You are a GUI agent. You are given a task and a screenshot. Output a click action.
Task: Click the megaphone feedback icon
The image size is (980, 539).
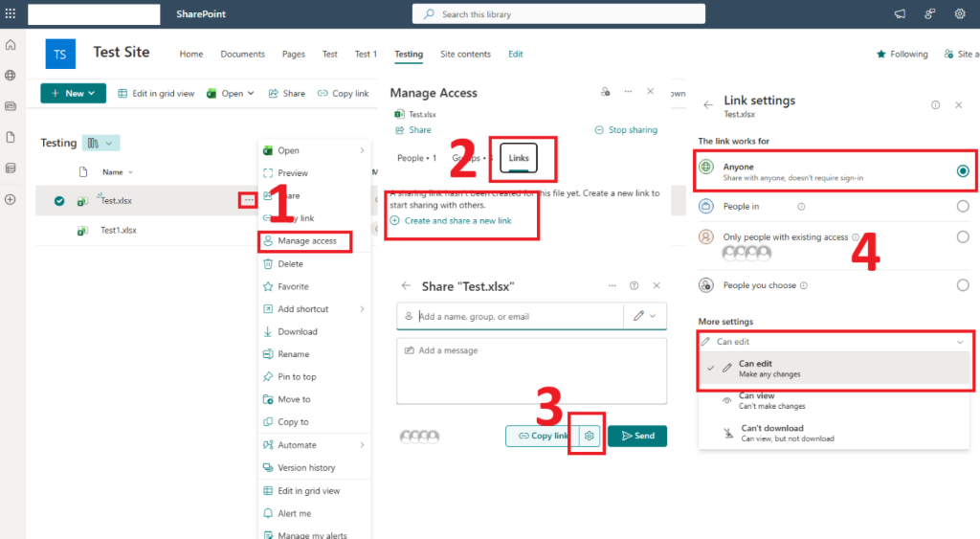point(900,13)
